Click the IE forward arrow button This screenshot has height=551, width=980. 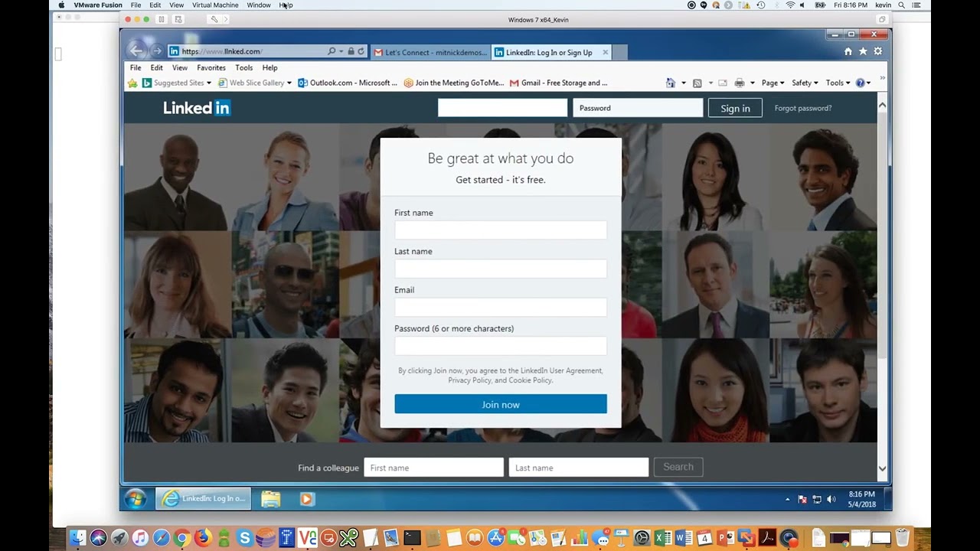point(157,51)
